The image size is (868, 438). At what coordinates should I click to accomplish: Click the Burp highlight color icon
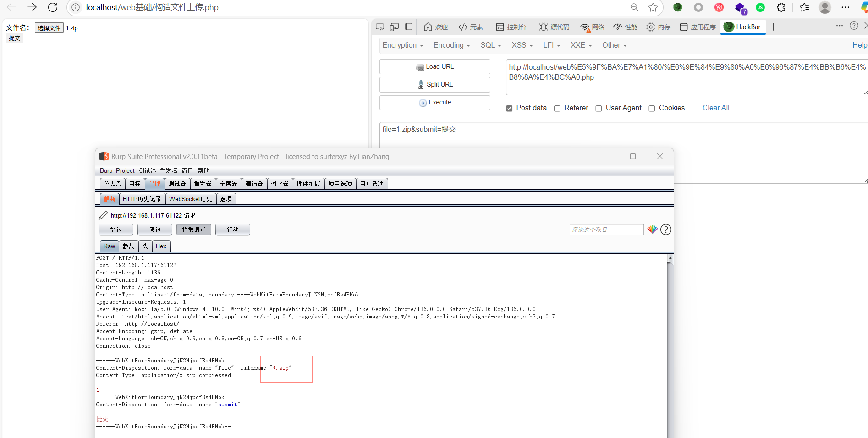click(x=652, y=230)
